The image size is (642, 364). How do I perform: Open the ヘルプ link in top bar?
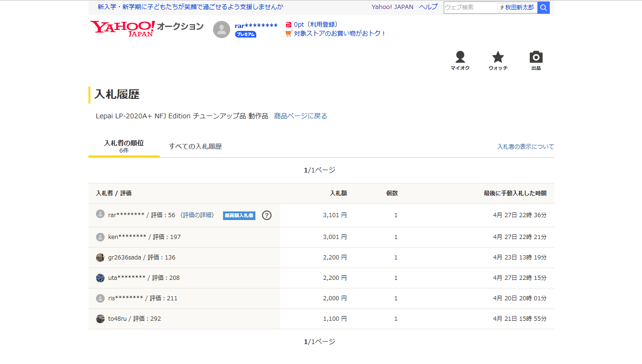click(x=428, y=7)
